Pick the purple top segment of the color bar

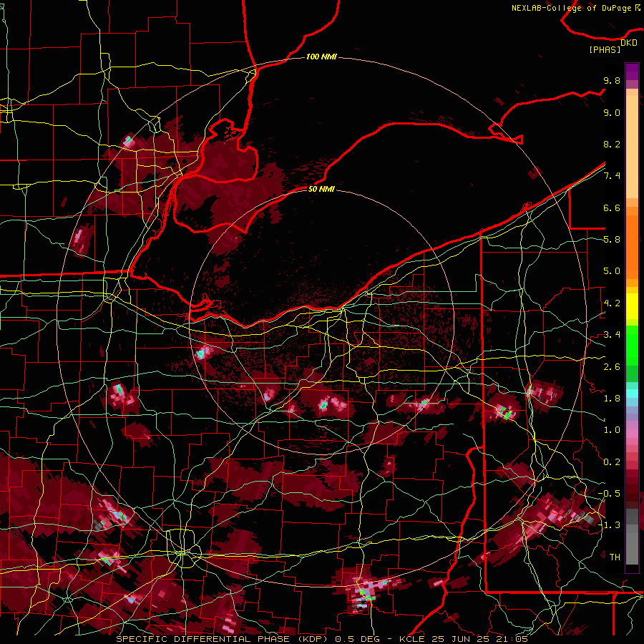coord(632,72)
